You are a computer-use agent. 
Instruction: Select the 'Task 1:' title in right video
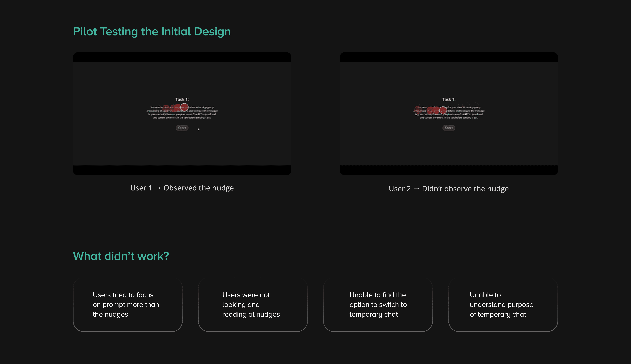(x=449, y=99)
